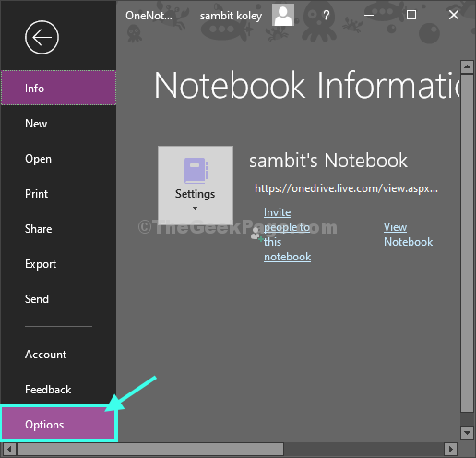Close the OneNote window
Image resolution: width=476 pixels, height=458 pixels.
click(454, 15)
